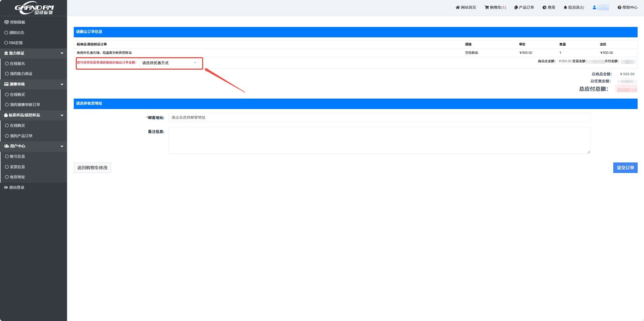Open the shopping cart icon in header
This screenshot has width=644, height=321.
tap(487, 7)
